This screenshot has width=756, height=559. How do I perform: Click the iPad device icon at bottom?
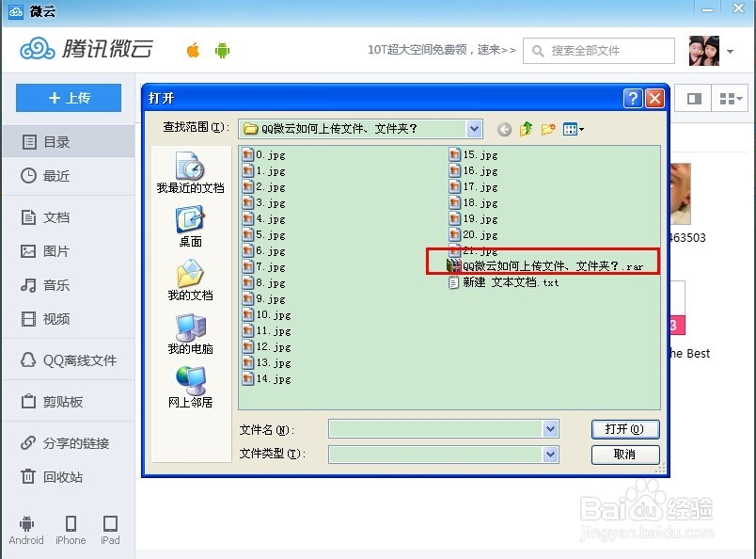coord(110,530)
